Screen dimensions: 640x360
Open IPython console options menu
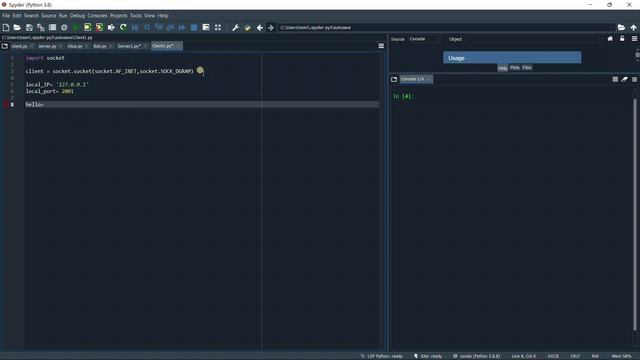634,79
